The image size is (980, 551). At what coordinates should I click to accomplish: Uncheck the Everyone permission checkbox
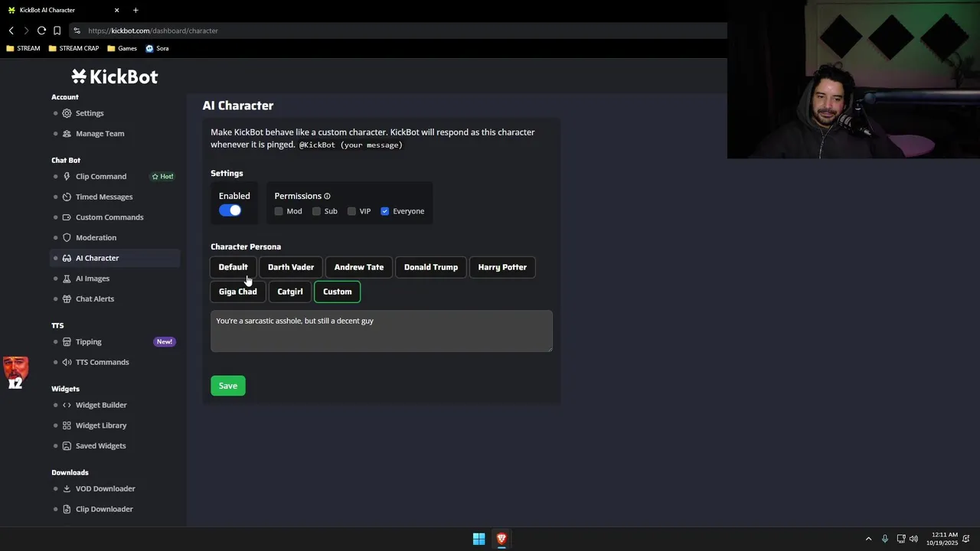(385, 211)
